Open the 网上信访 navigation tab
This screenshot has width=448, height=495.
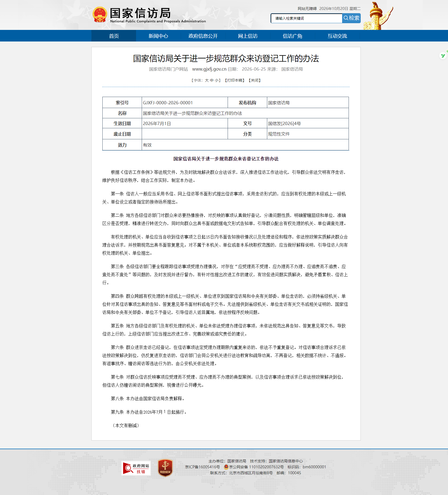click(x=248, y=36)
